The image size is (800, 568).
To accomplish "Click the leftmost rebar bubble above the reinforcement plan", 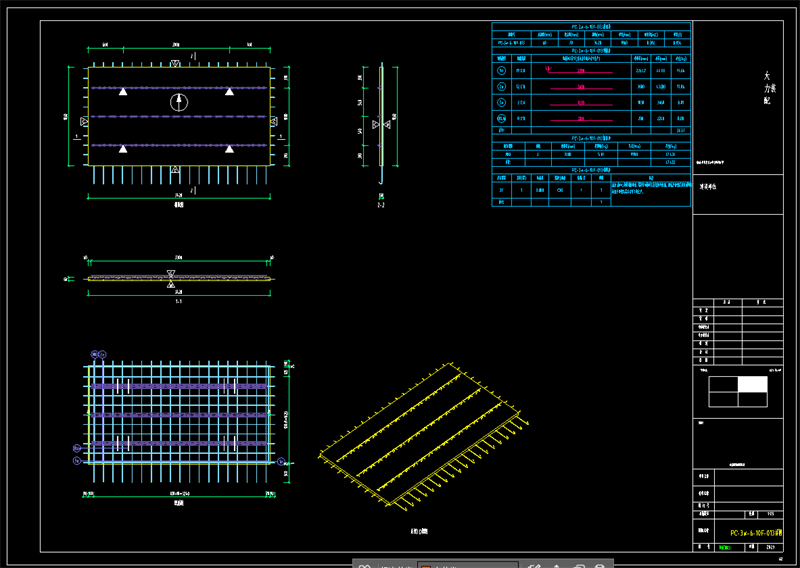I will click(x=94, y=354).
